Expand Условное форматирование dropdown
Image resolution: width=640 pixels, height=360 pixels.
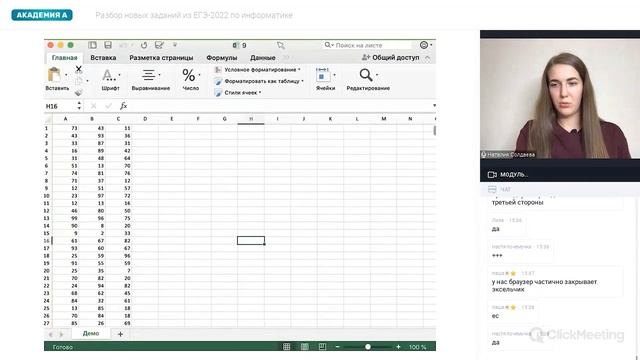(x=299, y=70)
